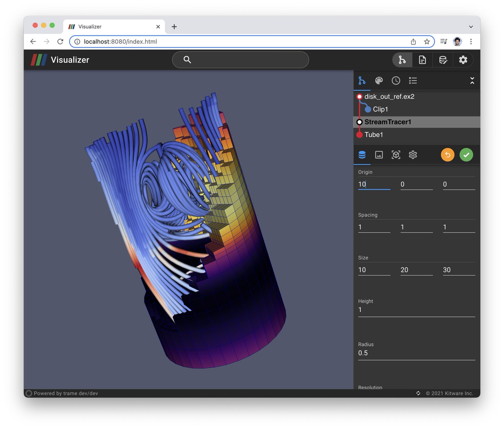Focus the Visualizer search box
The image size is (504, 429).
coord(241,60)
